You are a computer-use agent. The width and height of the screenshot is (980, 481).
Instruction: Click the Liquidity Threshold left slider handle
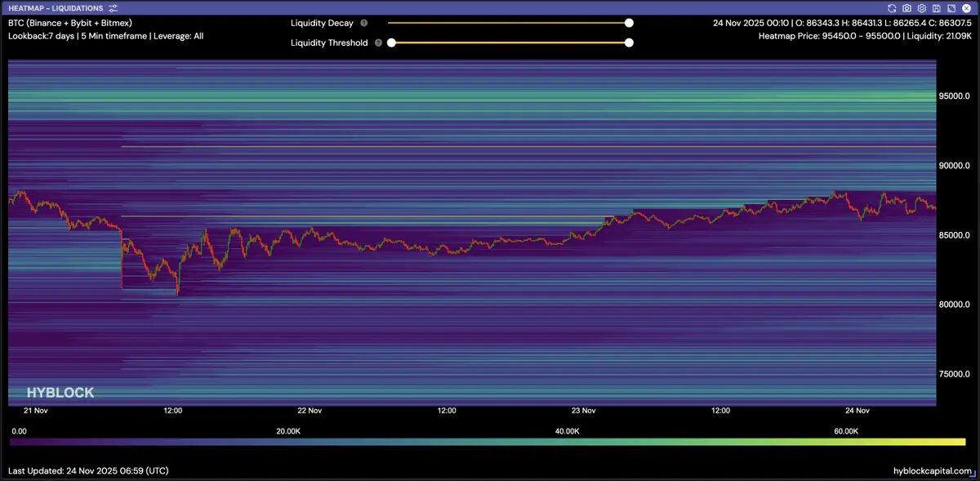coord(391,42)
